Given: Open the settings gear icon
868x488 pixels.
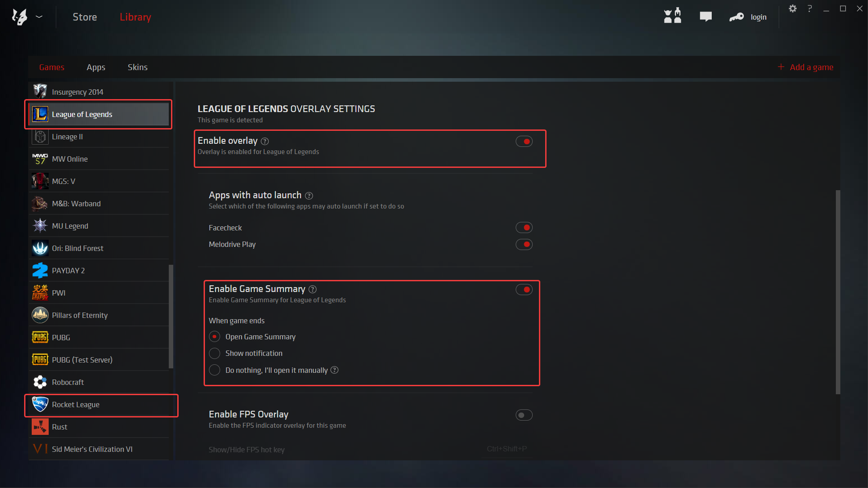Looking at the screenshot, I should pyautogui.click(x=793, y=8).
